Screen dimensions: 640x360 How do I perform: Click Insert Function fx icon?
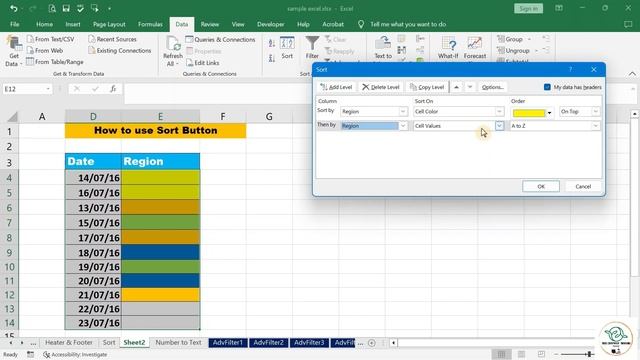[113, 89]
